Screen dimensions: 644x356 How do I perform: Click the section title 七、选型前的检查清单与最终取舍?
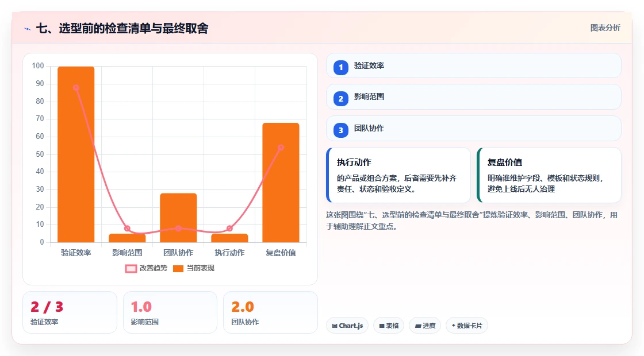122,28
